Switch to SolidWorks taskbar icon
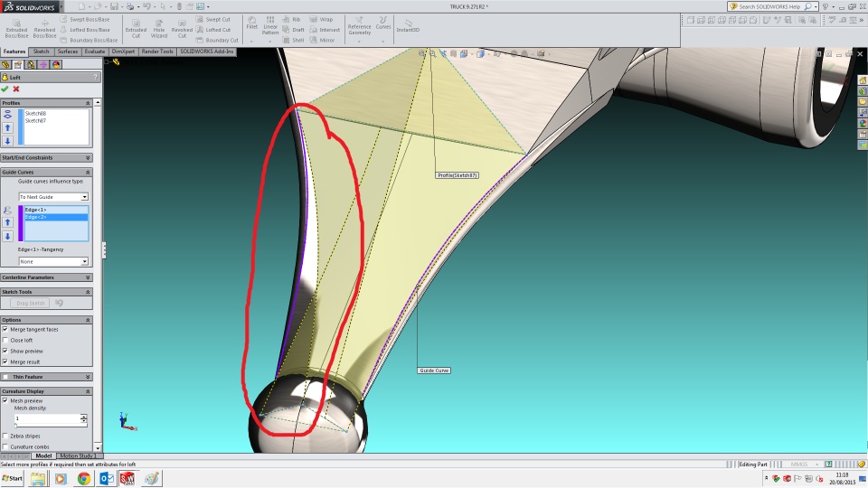Screen dimensions: 868x488 [x=127, y=479]
